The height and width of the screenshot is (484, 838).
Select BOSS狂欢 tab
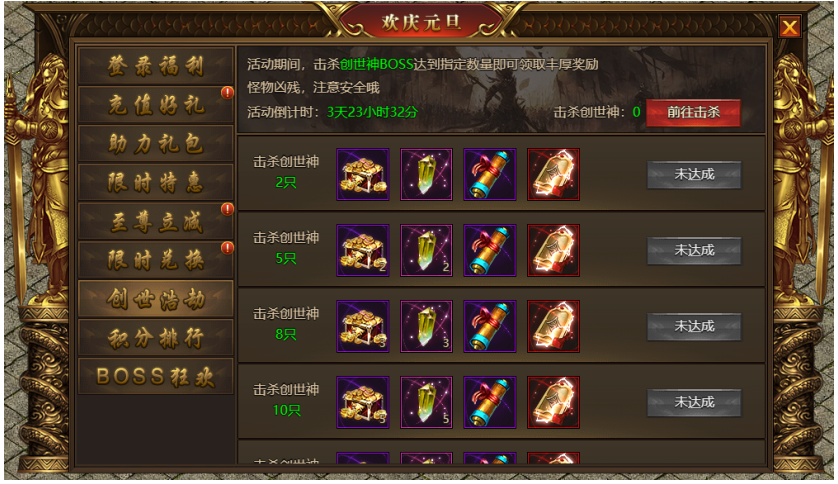[156, 377]
